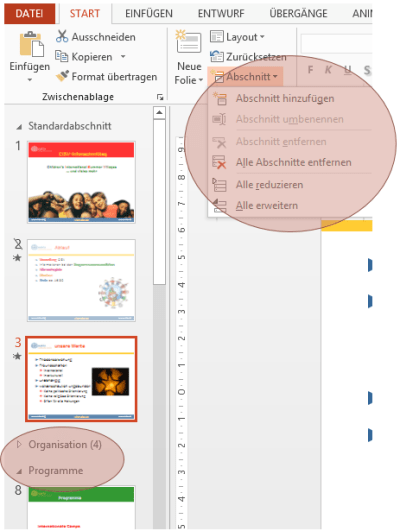Choose Abschnitt umbenennen menu entry

(x=290, y=119)
